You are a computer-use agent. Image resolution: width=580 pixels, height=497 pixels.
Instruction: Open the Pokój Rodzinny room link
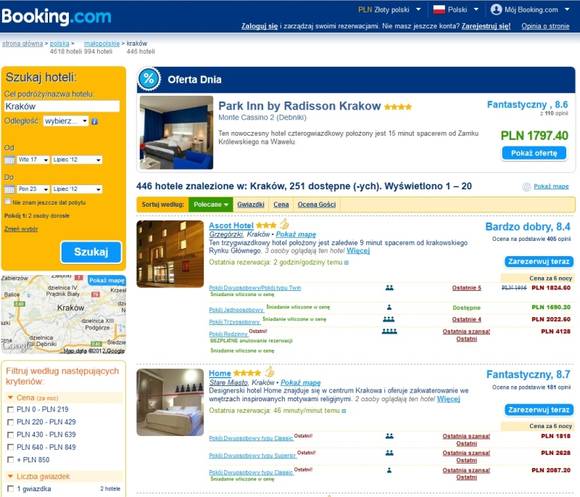[228, 334]
